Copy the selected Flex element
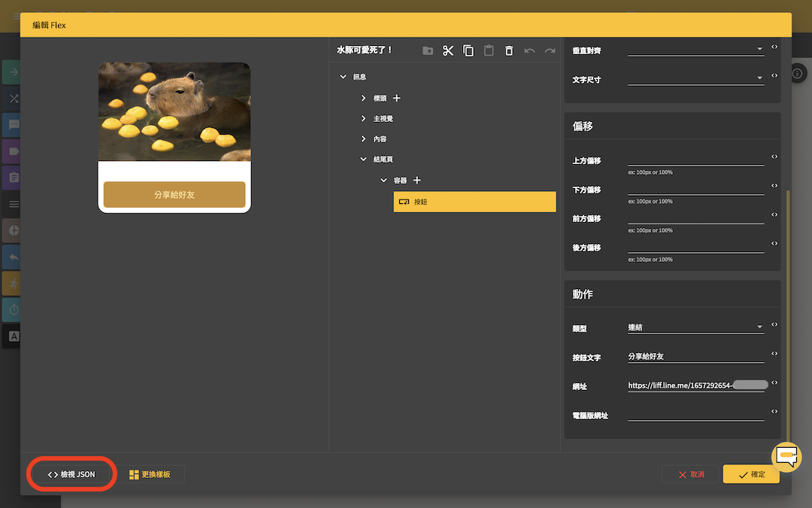Image resolution: width=812 pixels, height=508 pixels. (x=468, y=50)
